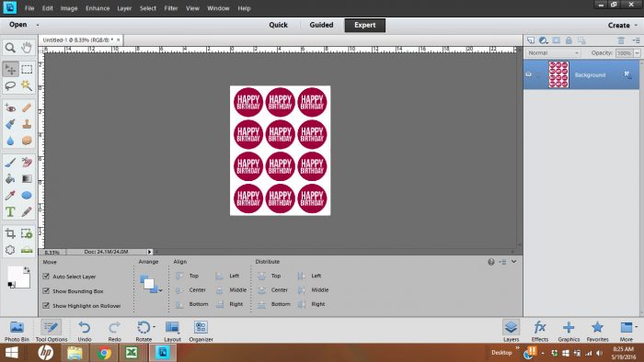Select the Type tool
The image size is (644, 362).
(10, 212)
